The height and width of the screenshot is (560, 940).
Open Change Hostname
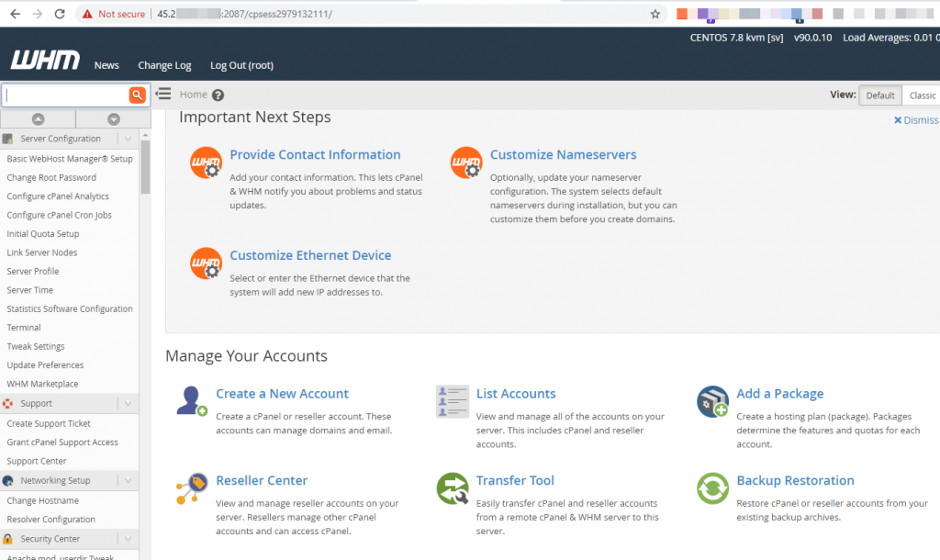(42, 500)
